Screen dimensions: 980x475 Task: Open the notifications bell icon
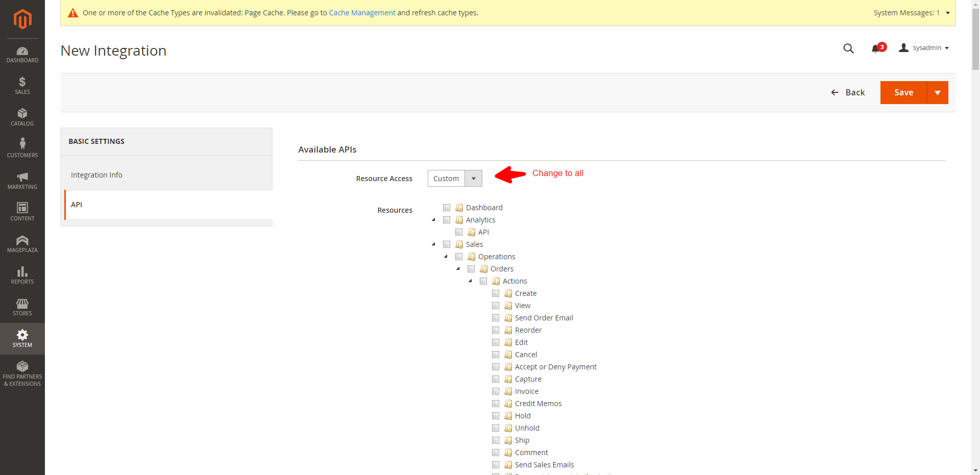pos(876,48)
